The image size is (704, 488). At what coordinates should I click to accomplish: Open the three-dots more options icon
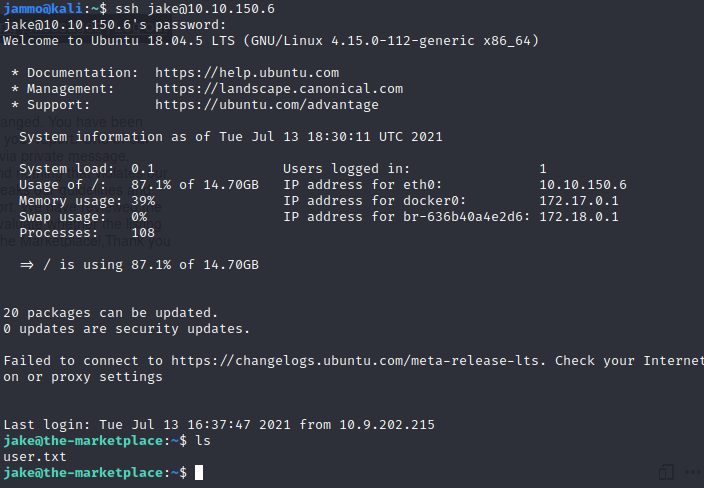coord(693,472)
